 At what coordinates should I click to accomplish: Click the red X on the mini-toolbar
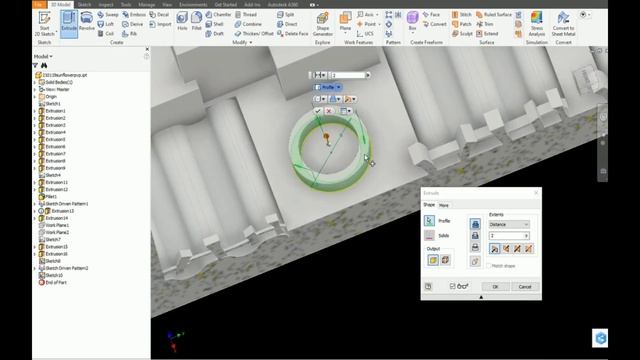click(329, 111)
